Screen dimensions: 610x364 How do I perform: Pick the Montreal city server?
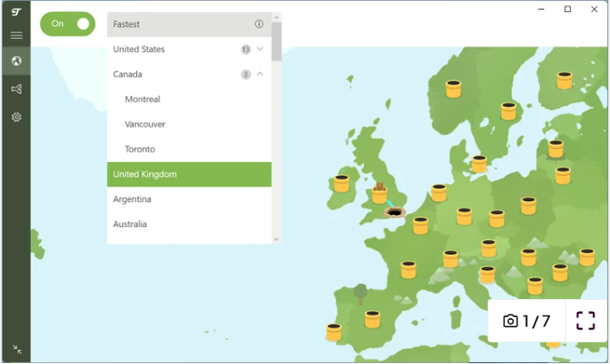tap(189, 100)
